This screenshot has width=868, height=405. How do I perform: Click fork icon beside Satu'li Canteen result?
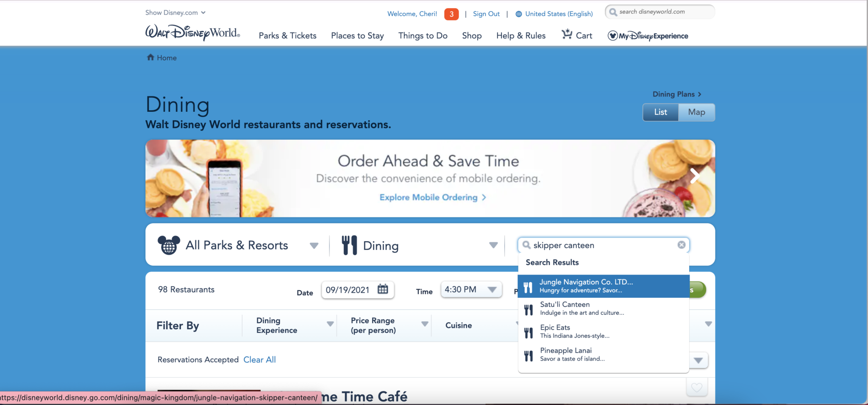pos(529,310)
